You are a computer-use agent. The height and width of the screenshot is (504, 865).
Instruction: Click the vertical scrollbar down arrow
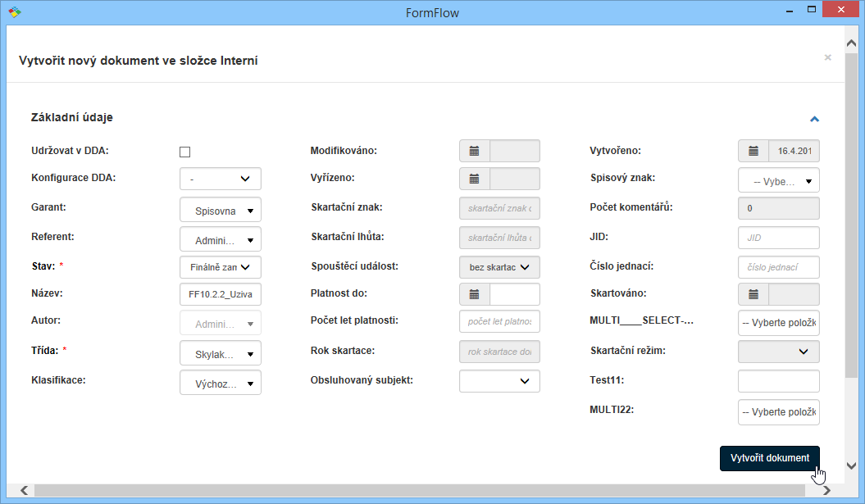pyautogui.click(x=851, y=462)
